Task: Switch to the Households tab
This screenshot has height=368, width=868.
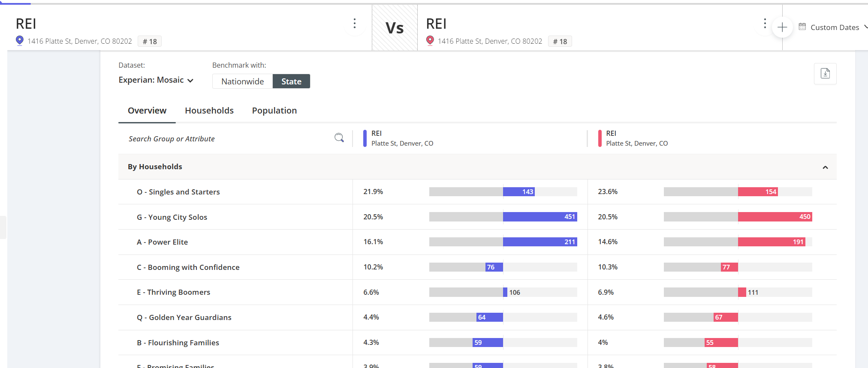Action: coord(209,111)
